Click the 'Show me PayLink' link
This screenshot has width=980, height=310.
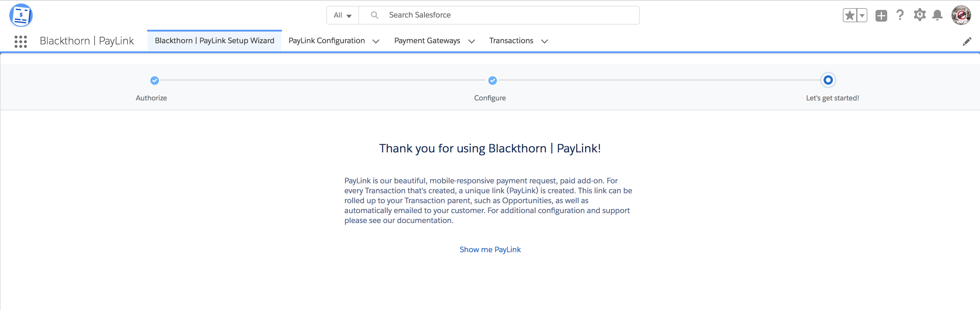pos(490,250)
